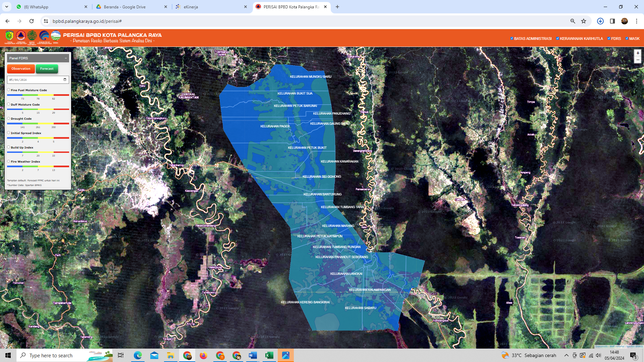Toggle the FDRS layer checkbox

[x=609, y=39]
